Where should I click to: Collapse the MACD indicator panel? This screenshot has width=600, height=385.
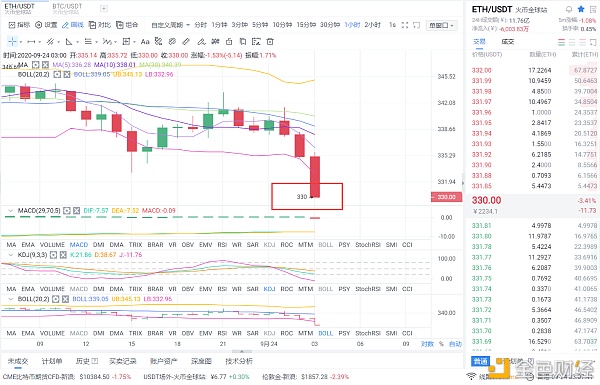tap(11, 210)
